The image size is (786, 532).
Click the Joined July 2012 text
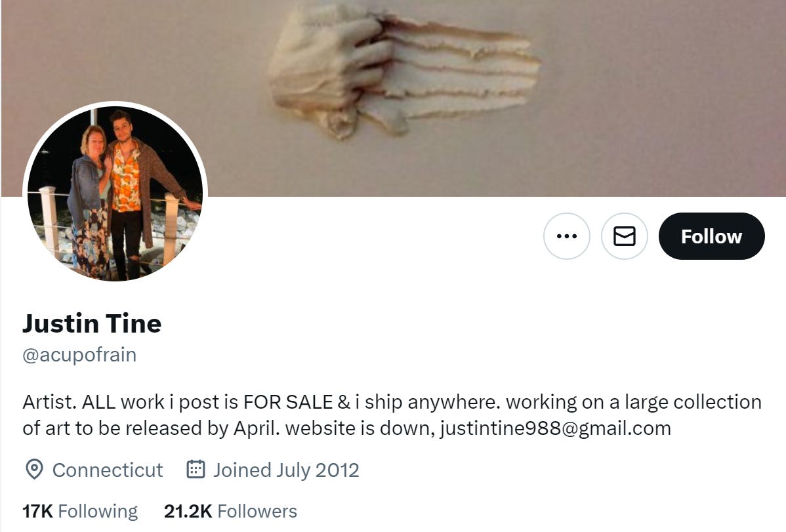click(286, 470)
